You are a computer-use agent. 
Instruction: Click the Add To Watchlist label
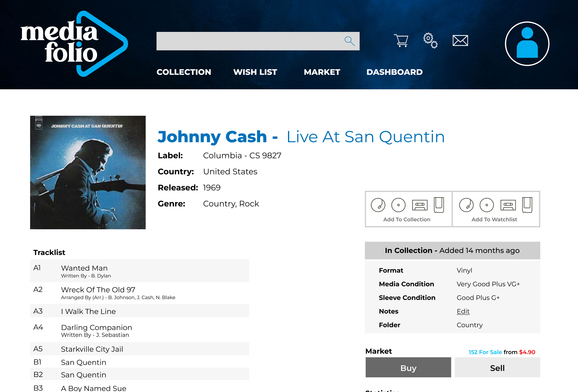click(x=494, y=219)
